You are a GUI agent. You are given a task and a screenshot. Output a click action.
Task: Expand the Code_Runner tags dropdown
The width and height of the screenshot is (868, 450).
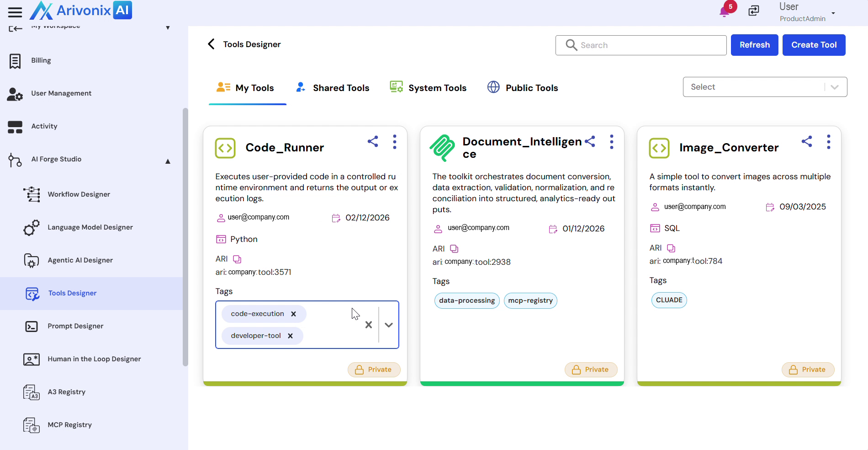coord(389,325)
